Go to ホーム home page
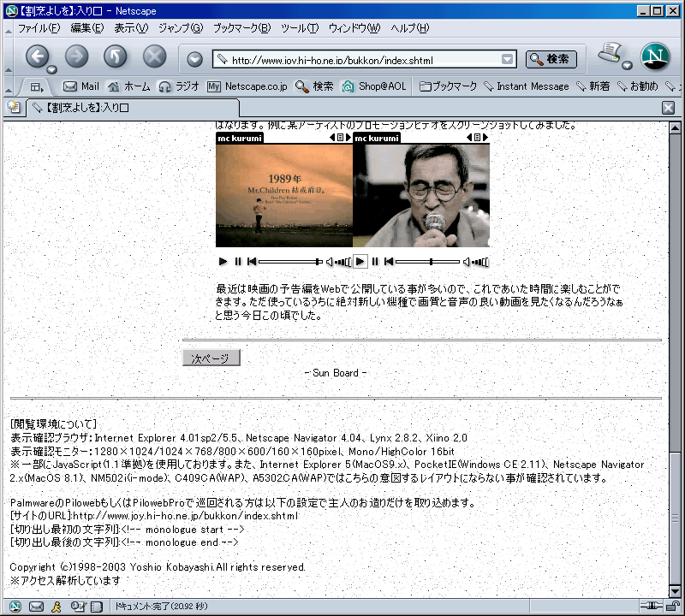685x616 pixels. [x=129, y=86]
